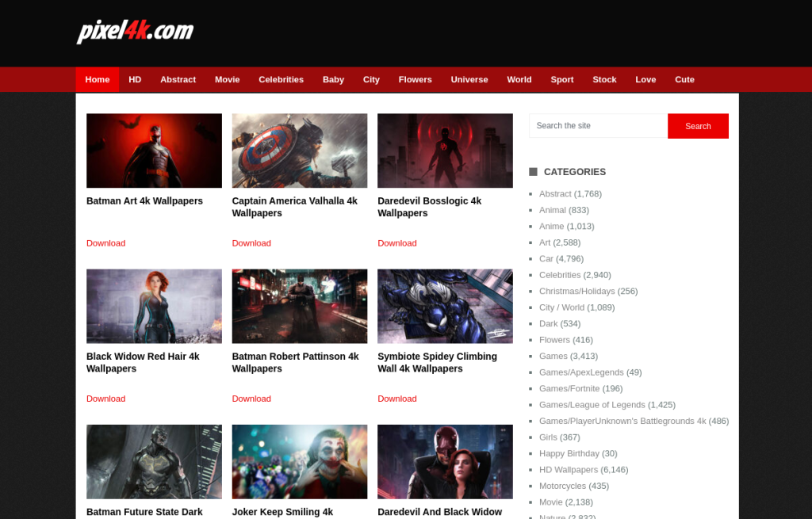The height and width of the screenshot is (519, 812).
Task: Select the Daredevil Bosslogic wallpaper image
Action: pyautogui.click(x=445, y=151)
